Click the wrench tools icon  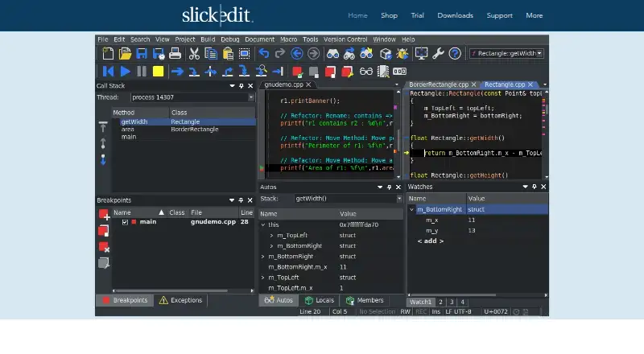coord(438,53)
